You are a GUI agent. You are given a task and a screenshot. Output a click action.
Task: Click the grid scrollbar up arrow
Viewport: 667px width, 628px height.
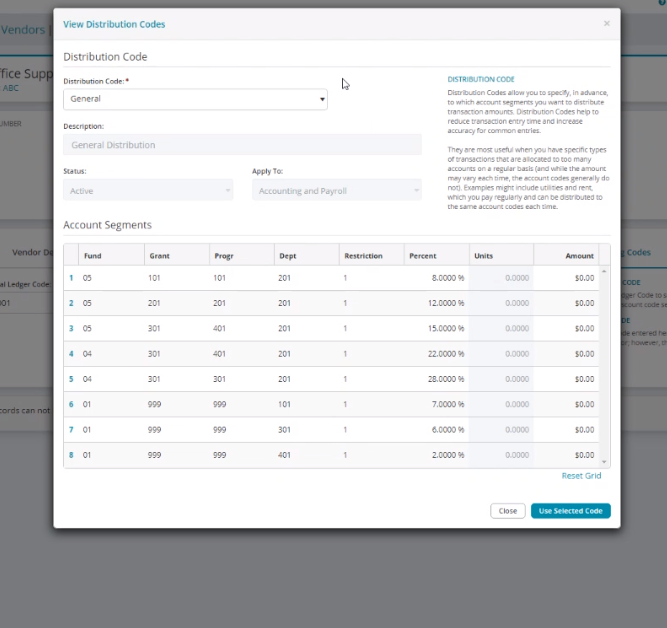tap(604, 271)
